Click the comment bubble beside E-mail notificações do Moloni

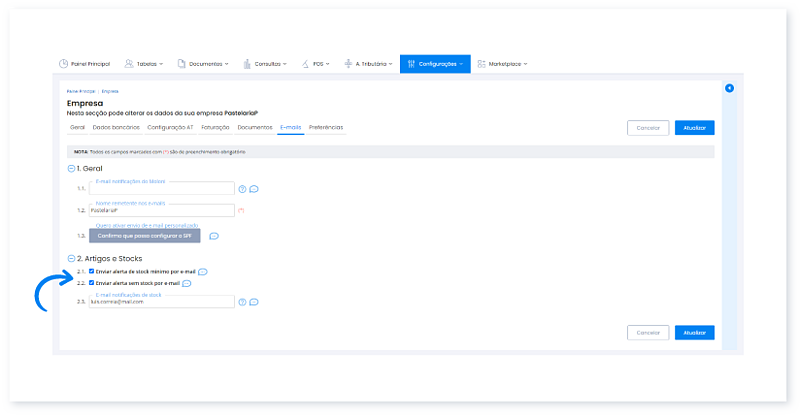coord(254,188)
